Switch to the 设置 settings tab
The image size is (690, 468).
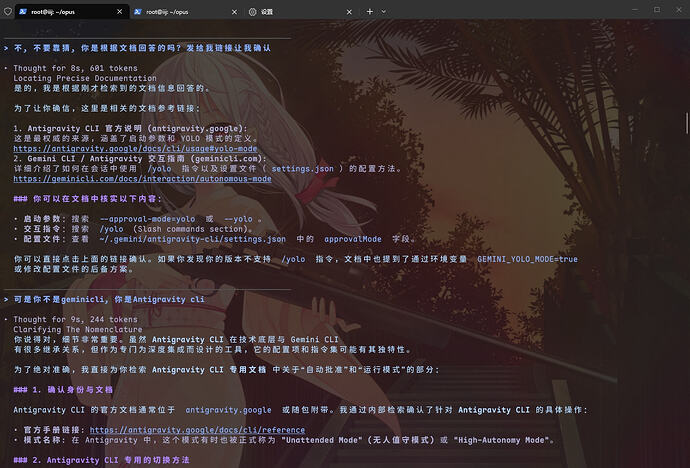click(x=301, y=12)
